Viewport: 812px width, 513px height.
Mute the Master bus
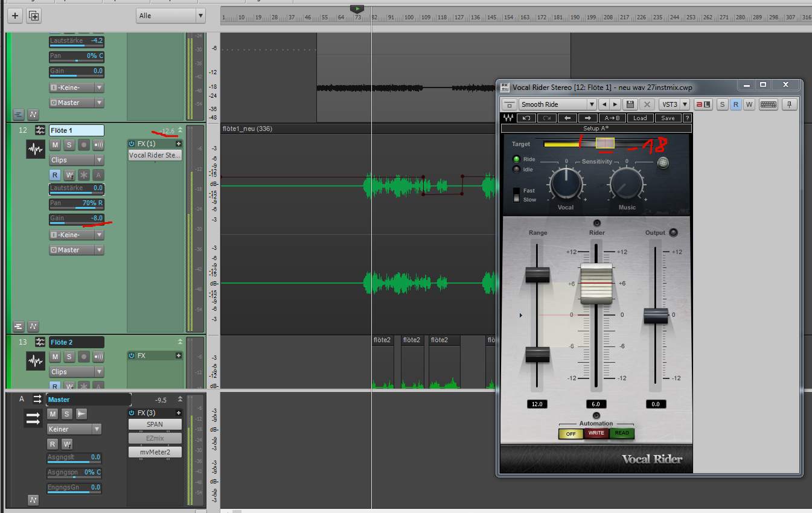53,413
